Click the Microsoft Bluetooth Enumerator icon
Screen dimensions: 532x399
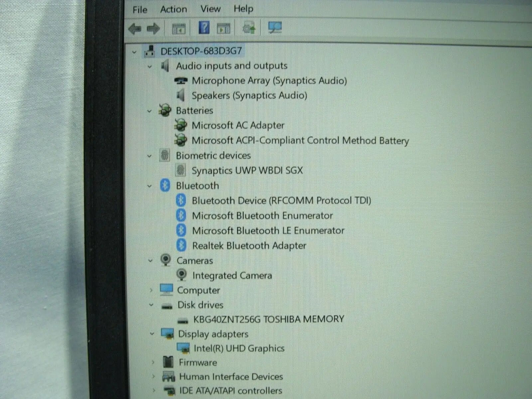point(181,215)
